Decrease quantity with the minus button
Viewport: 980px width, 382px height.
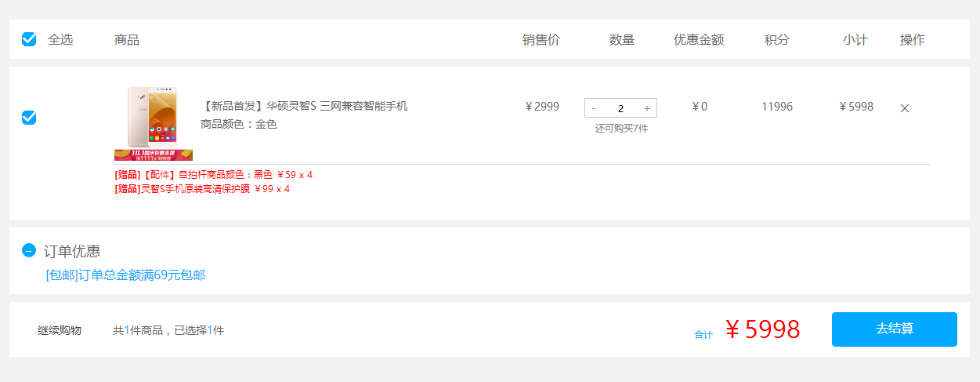click(594, 108)
